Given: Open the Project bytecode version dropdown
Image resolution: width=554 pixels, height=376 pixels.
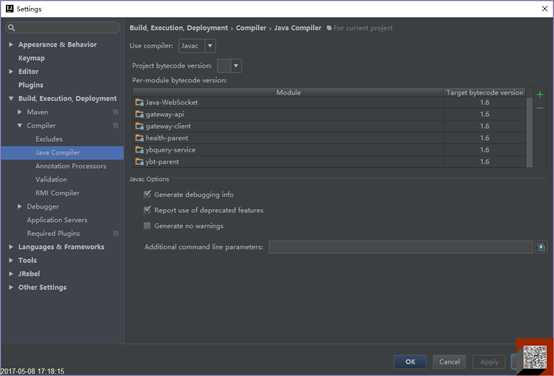Looking at the screenshot, I should click(229, 66).
